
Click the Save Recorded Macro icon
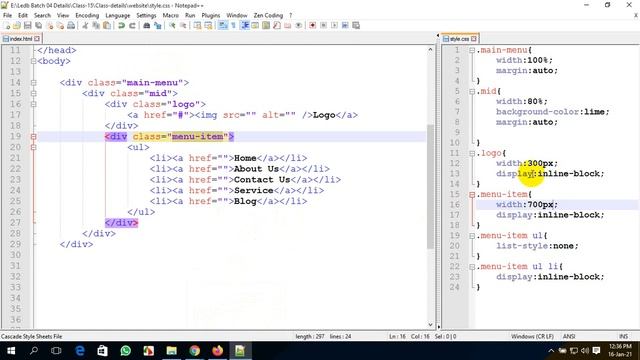[x=356, y=25]
